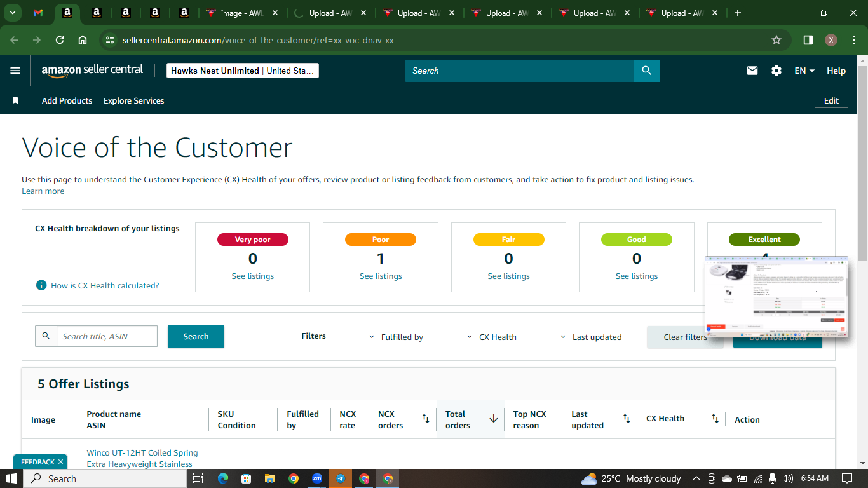The image size is (868, 488).
Task: Open the Seller Central hamburger menu
Action: tap(15, 71)
